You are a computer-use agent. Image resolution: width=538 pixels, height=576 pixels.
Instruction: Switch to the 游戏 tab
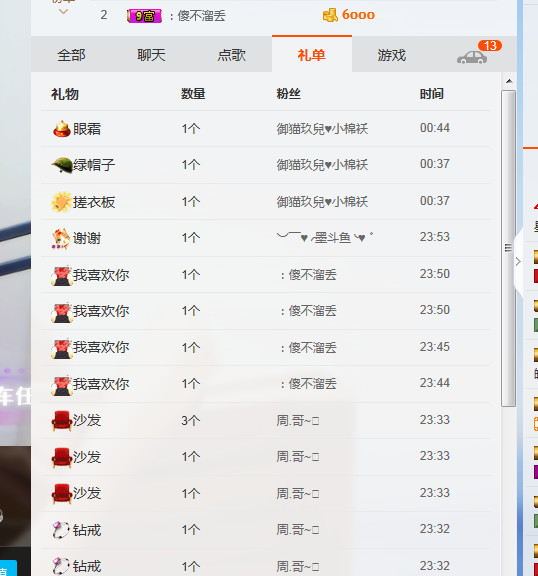coord(392,55)
